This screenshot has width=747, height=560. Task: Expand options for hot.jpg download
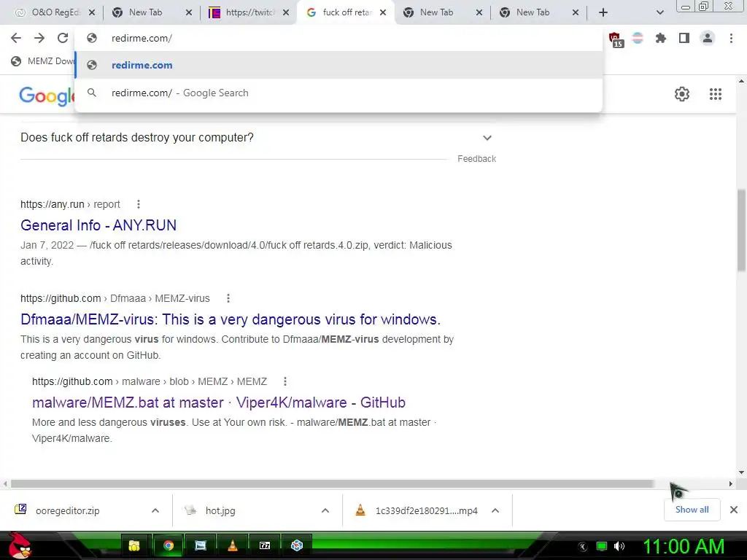coord(325,510)
